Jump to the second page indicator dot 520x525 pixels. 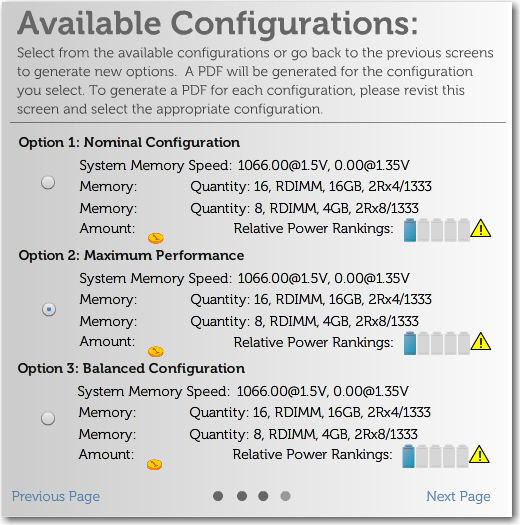pos(242,496)
